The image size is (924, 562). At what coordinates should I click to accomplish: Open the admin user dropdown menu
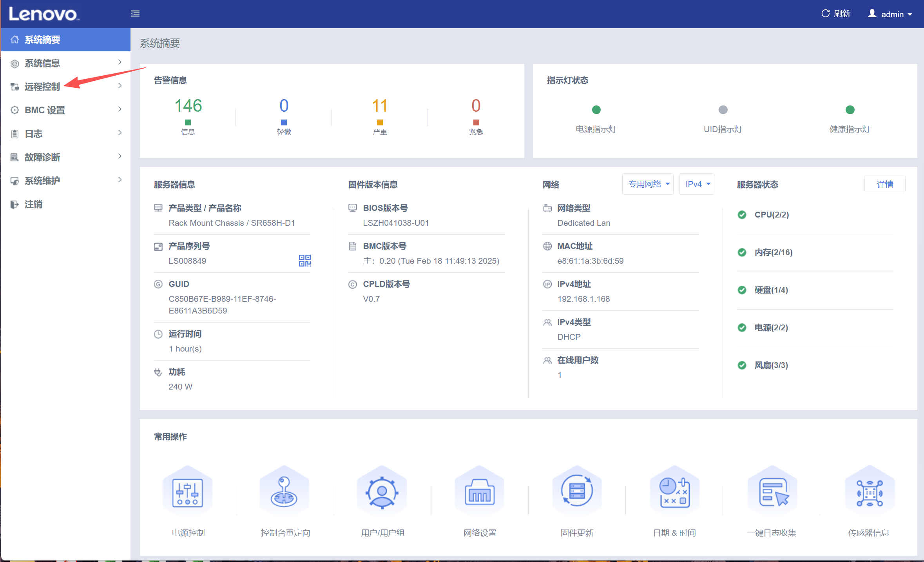(x=890, y=14)
